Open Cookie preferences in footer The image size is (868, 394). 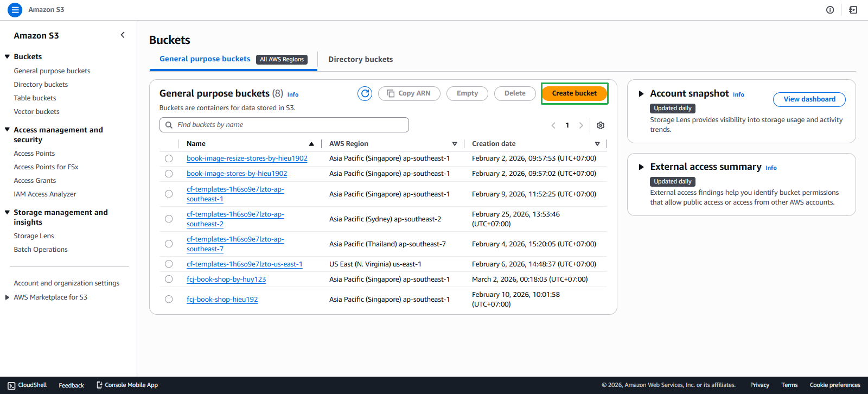(x=835, y=385)
